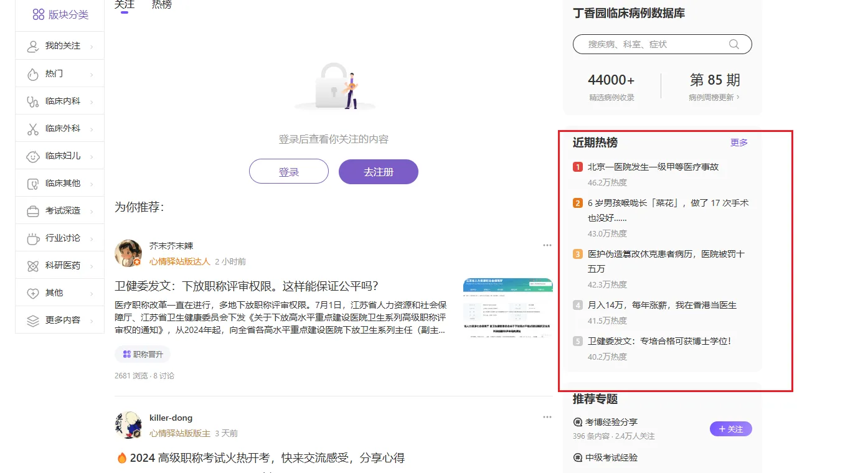Open the thumbnail image of 卫健委发文 post
This screenshot has height=473, width=868.
(507, 308)
